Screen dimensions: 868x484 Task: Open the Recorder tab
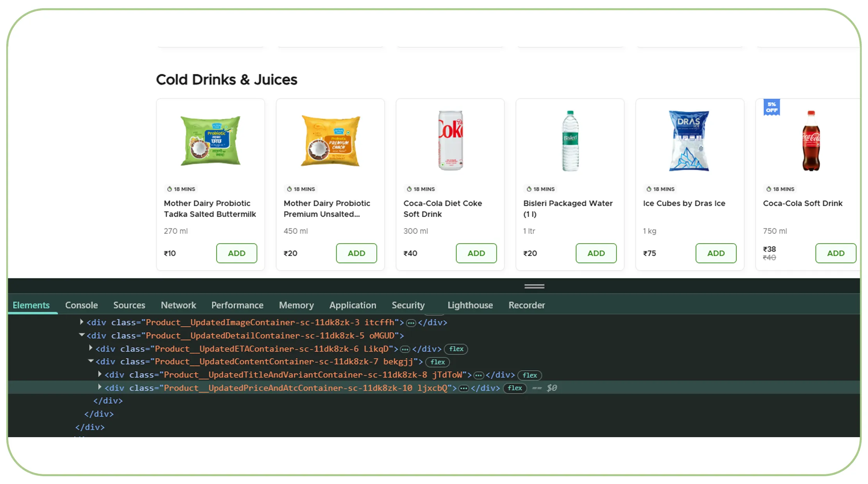click(527, 305)
